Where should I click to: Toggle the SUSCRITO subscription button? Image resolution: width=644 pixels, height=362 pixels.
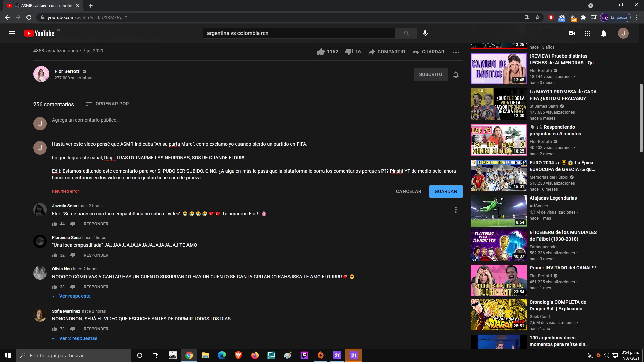(x=430, y=74)
